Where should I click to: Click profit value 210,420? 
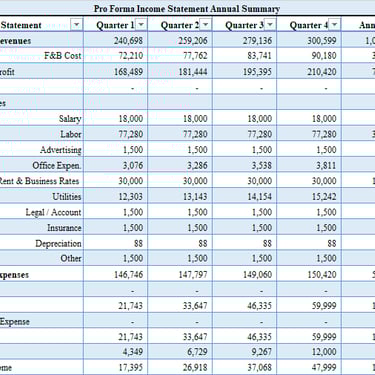322,72
